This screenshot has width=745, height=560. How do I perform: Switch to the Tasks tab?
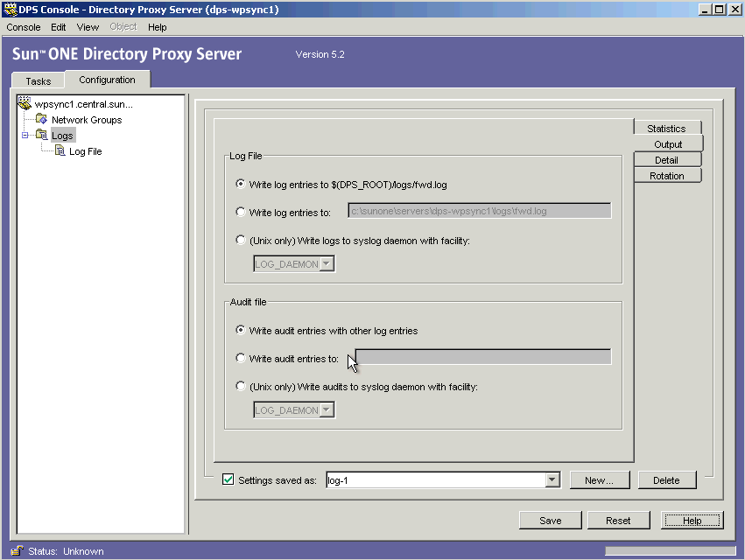click(x=37, y=80)
